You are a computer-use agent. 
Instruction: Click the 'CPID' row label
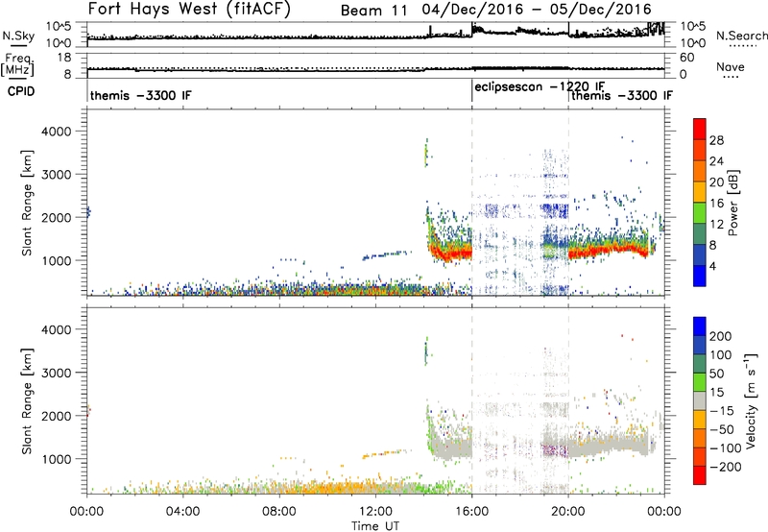(x=21, y=91)
